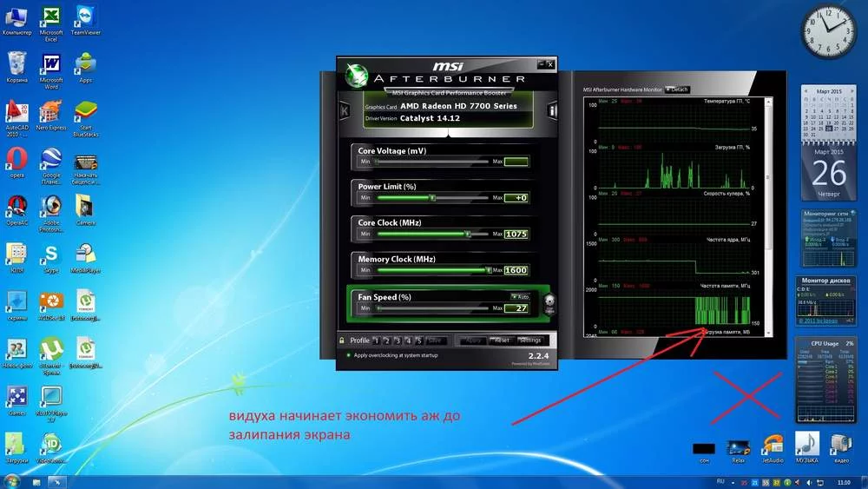Open MSI Afterburner Kombustor (K) side button
This screenshot has width=868, height=489.
(345, 111)
